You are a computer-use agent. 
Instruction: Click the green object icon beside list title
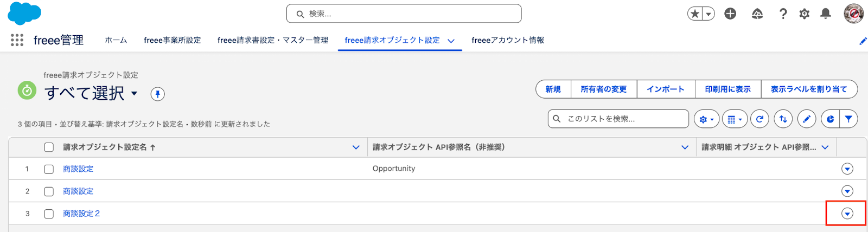pos(27,91)
